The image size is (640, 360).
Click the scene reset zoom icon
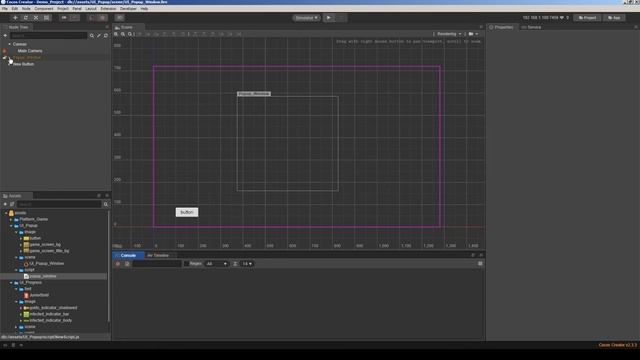130,34
